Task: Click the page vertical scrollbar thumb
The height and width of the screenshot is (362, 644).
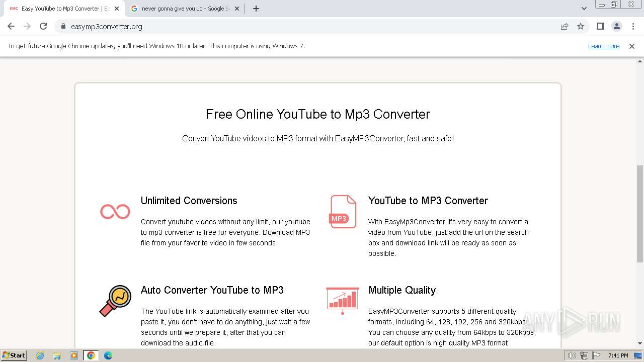Action: coord(640,214)
